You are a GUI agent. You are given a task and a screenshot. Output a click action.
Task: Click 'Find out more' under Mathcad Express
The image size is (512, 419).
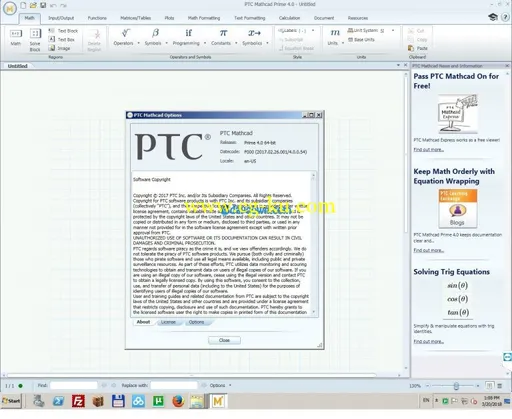(x=428, y=150)
